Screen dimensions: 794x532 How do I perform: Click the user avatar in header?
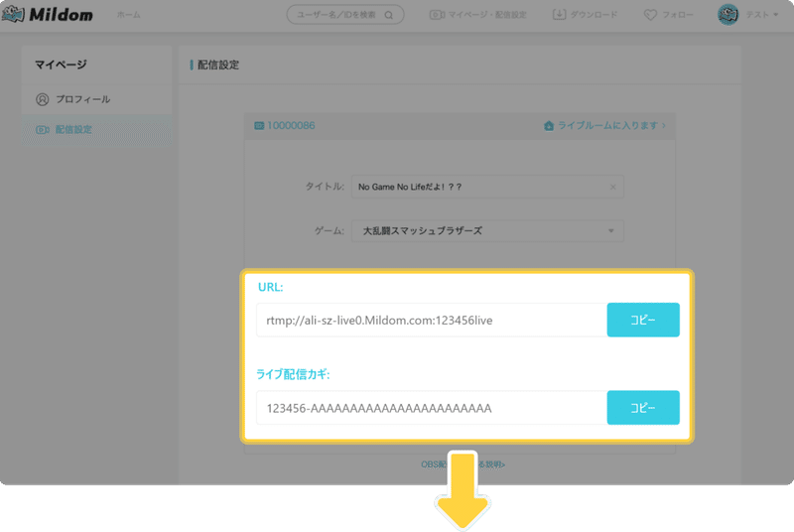coord(728,14)
